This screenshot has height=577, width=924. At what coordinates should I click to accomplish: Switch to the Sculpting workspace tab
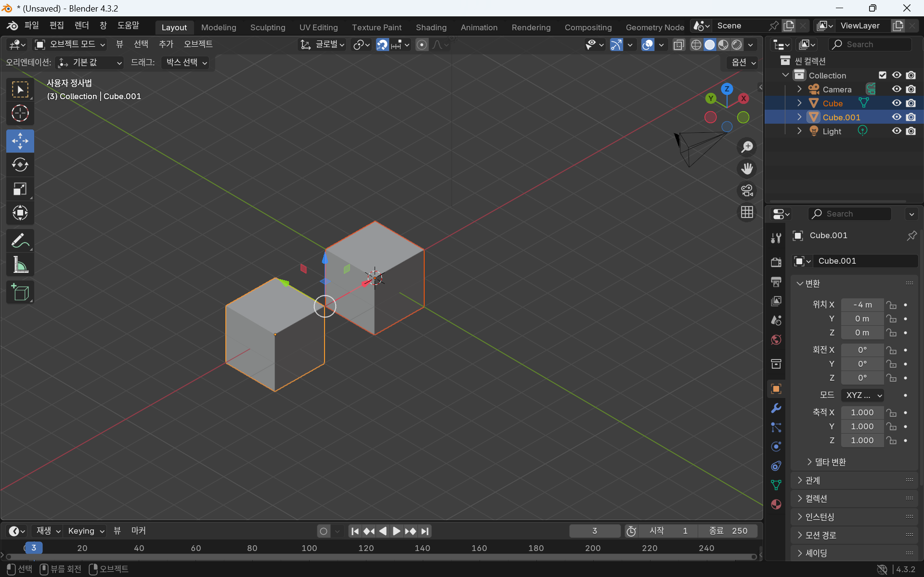[268, 27]
